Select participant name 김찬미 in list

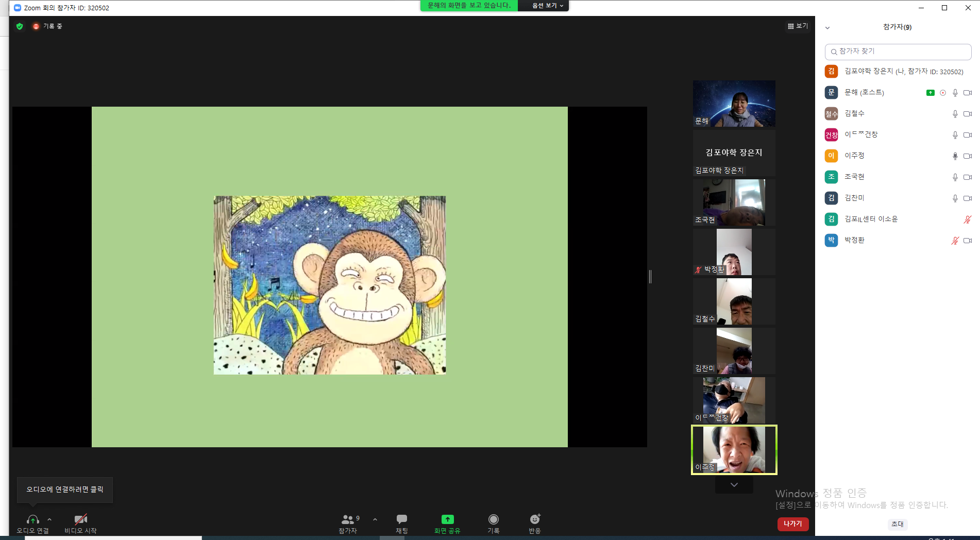[854, 198]
